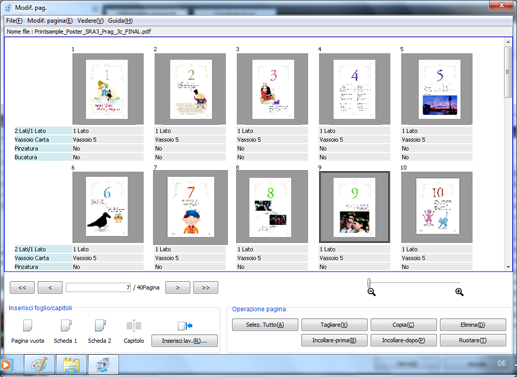Screen dimensions: 517x377
Task: Click the zoom out magnifier icon
Action: 371,292
